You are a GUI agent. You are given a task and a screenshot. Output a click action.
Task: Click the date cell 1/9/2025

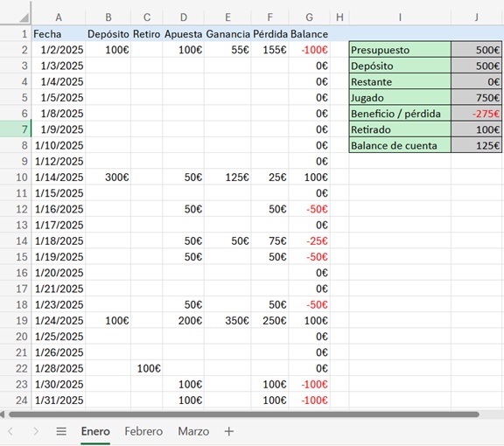[x=59, y=129]
